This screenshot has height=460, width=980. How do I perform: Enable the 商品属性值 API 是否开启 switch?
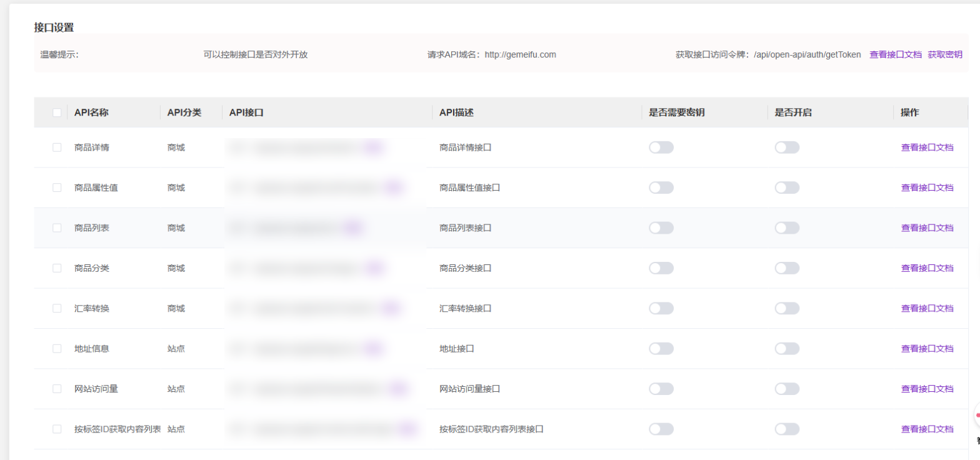click(x=787, y=187)
